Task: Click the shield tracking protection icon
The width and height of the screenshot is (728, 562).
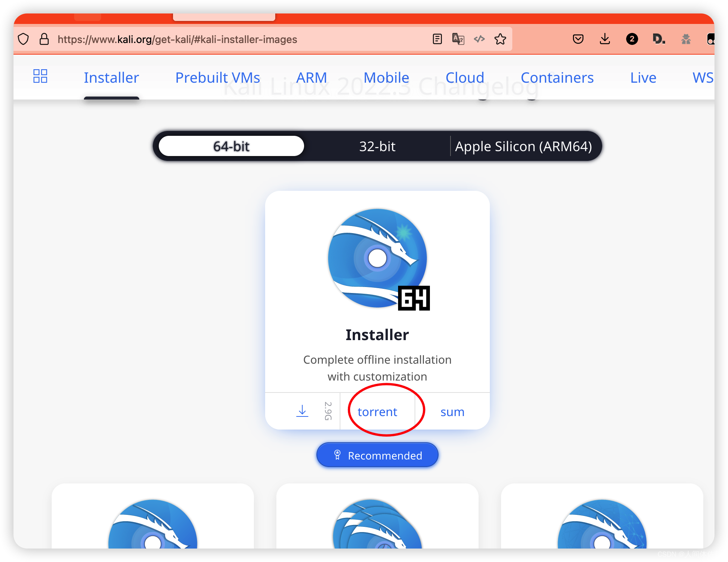Action: point(23,39)
